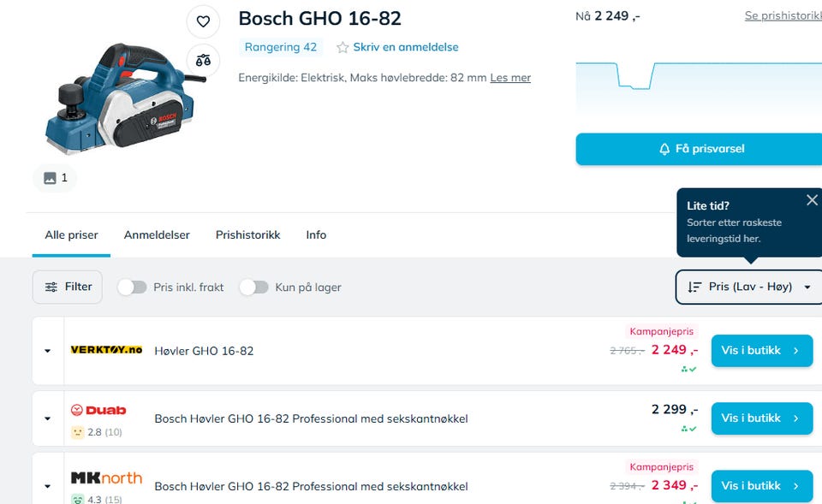Screen dimensions: 822x504
Task: Click the heart favorite icon
Action: [203, 21]
